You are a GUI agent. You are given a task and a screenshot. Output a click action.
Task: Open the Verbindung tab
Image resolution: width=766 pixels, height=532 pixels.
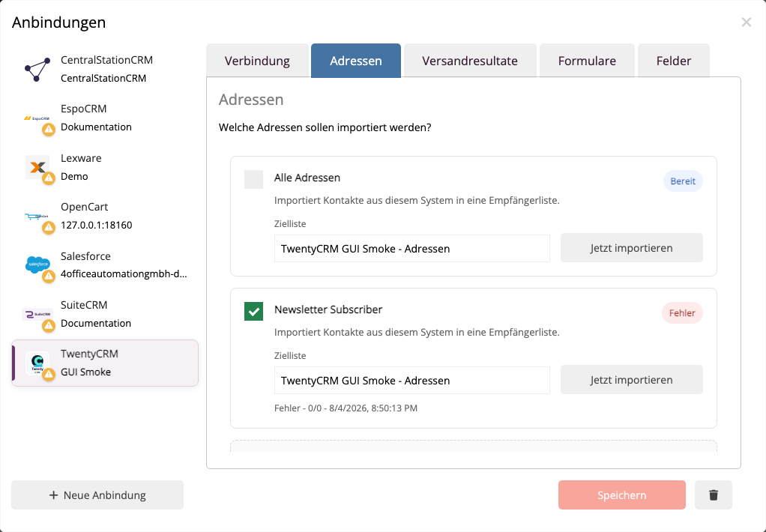[x=257, y=61]
